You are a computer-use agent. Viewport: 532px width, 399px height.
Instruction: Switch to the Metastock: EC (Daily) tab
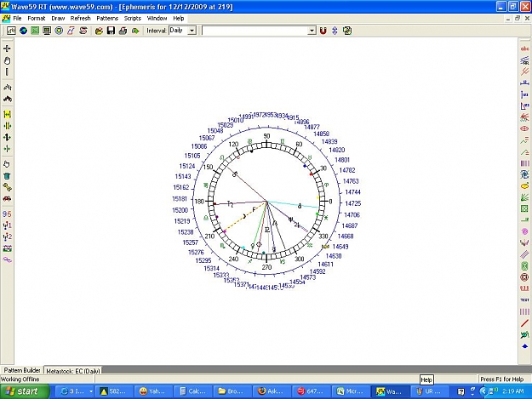73,371
